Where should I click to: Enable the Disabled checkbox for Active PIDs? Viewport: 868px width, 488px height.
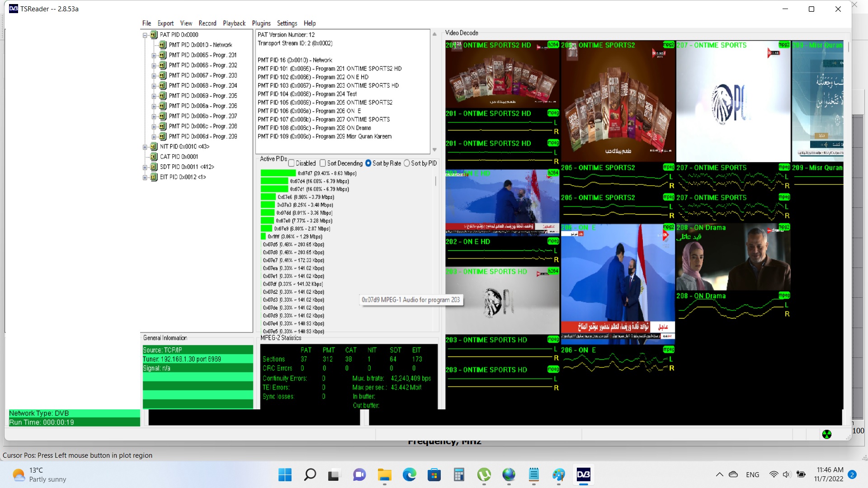click(x=292, y=164)
